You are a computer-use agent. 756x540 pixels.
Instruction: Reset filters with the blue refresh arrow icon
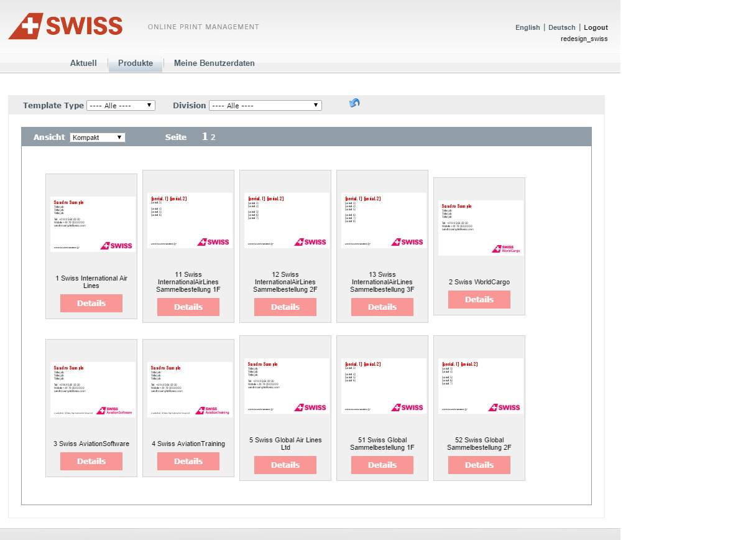point(354,103)
